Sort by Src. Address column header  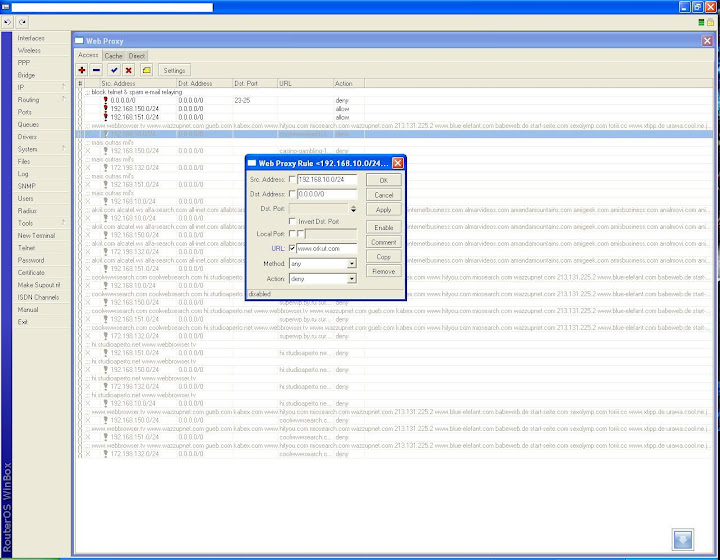tap(138, 83)
